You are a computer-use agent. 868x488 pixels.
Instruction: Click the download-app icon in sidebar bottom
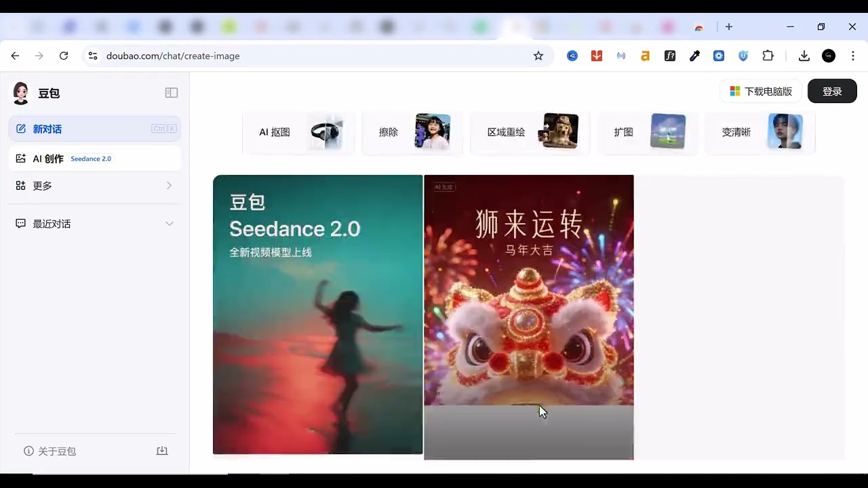(162, 451)
